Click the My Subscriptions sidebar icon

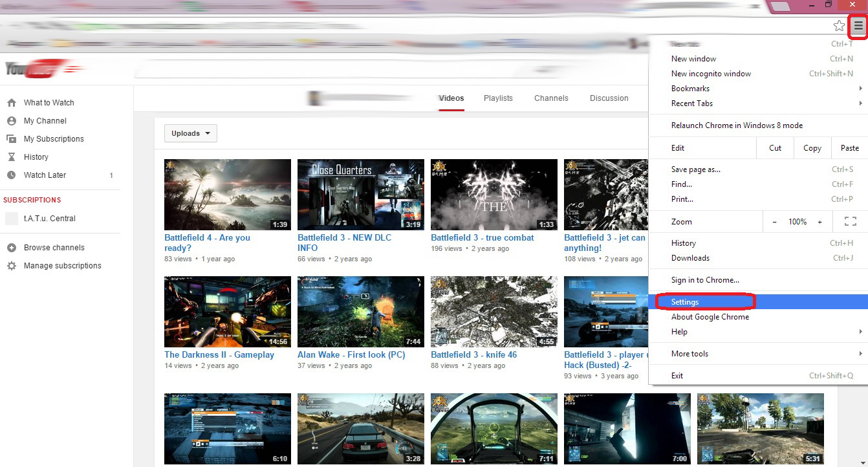click(x=11, y=139)
